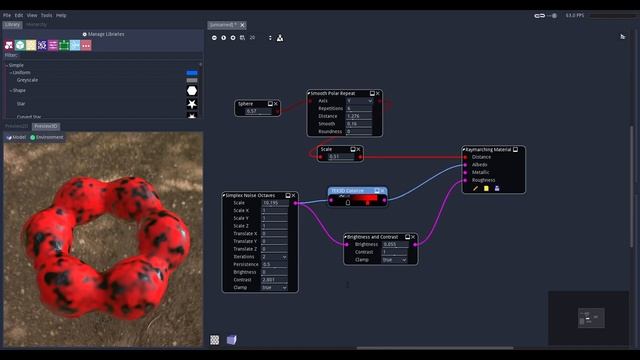This screenshot has width=640, height=360.
Task: Open Iterations dropdown in Simplex Noise Octaves
Action: 274,257
